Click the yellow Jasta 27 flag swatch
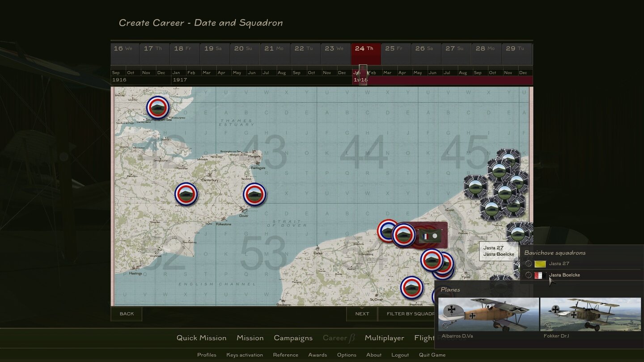 click(540, 264)
